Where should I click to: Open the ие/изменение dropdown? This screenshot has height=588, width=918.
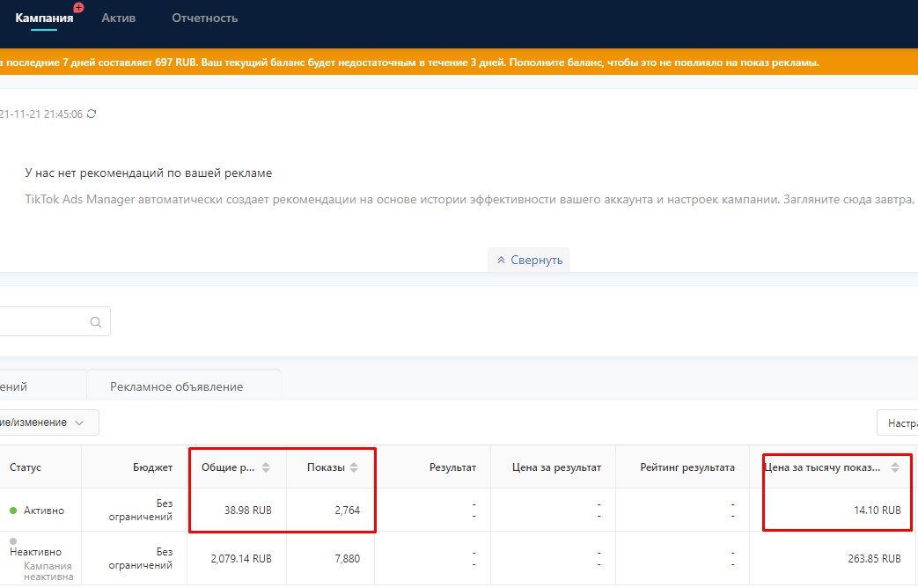49,423
